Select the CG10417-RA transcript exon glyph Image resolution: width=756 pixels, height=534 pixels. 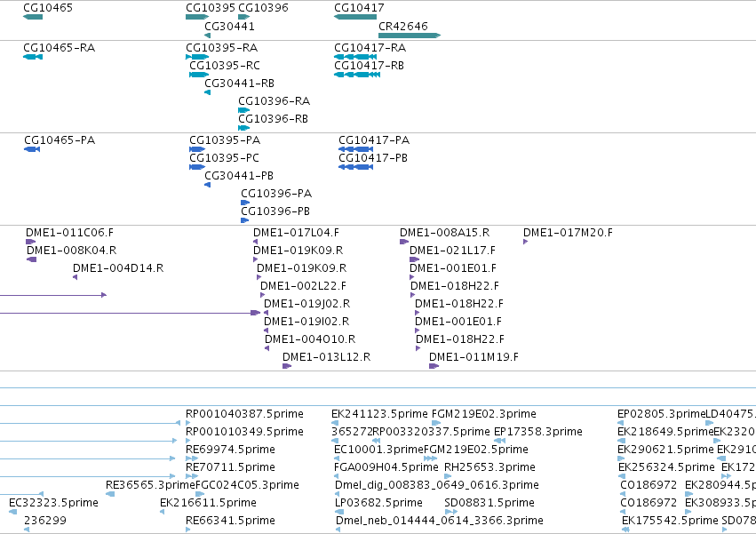[355, 57]
